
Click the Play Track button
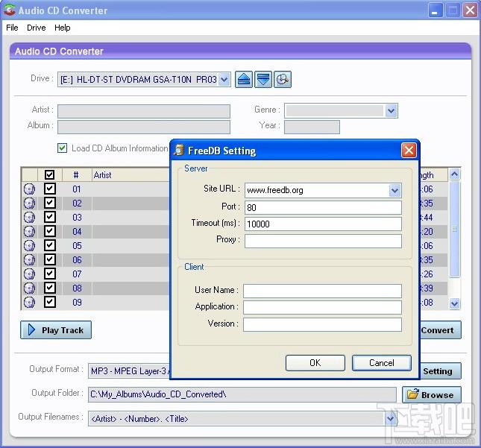coord(56,330)
